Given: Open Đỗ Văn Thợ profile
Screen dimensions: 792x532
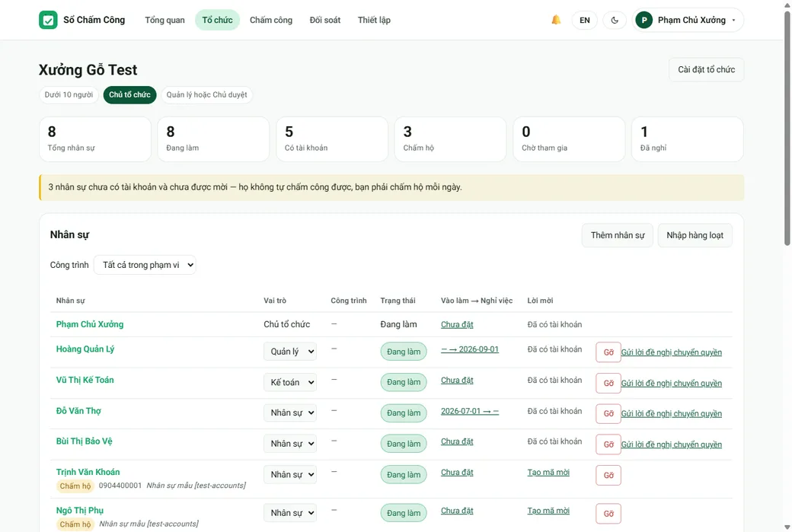Looking at the screenshot, I should (x=78, y=411).
